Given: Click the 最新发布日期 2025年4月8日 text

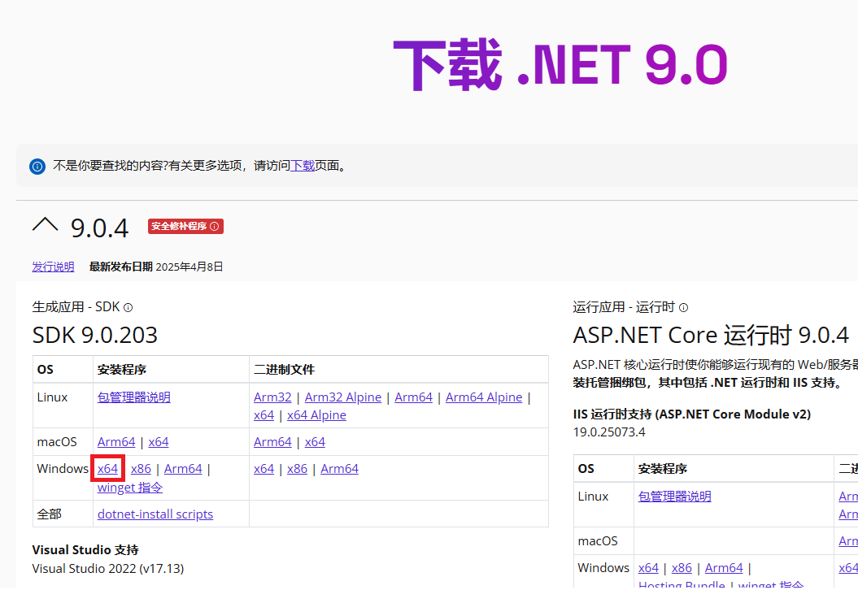Looking at the screenshot, I should (156, 267).
